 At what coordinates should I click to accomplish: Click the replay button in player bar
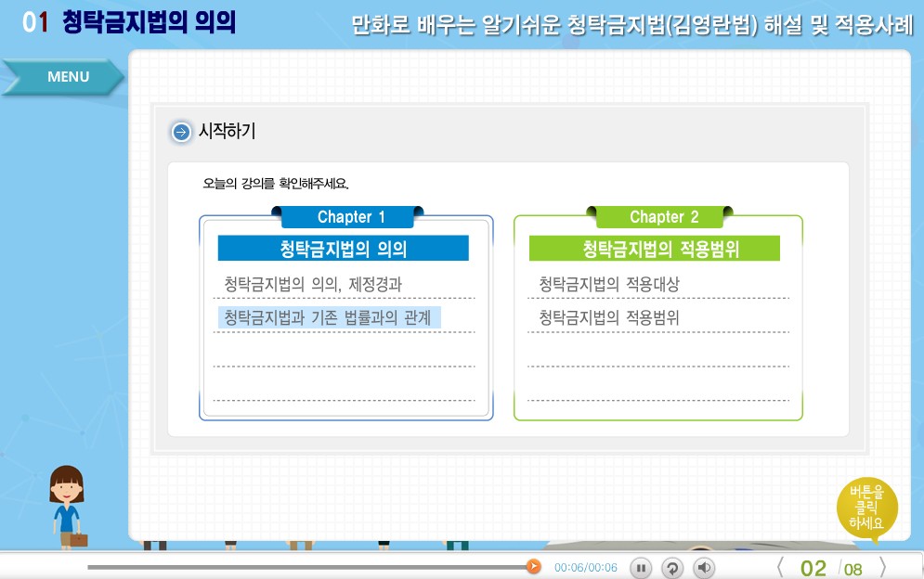[x=672, y=568]
